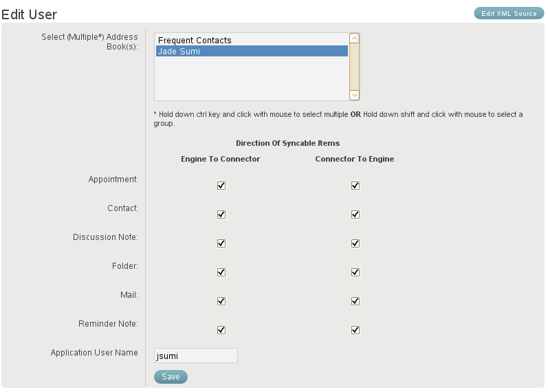Image resolution: width=548 pixels, height=392 pixels.
Task: Open Edit XML Source
Action: pos(509,13)
